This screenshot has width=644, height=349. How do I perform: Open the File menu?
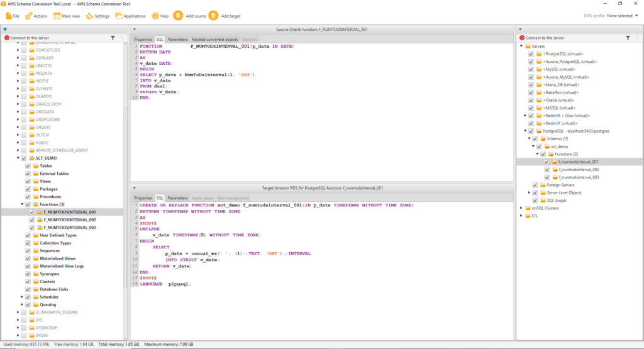[11, 16]
